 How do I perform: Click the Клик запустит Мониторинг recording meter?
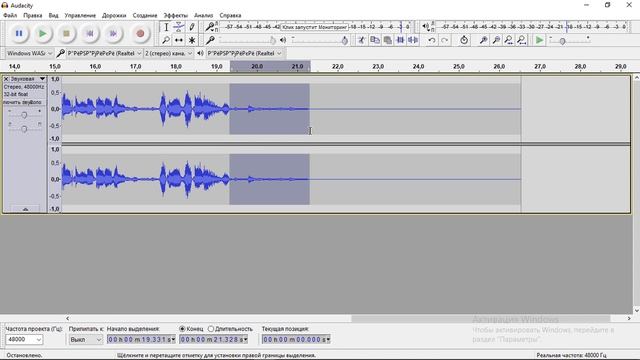pos(314,27)
